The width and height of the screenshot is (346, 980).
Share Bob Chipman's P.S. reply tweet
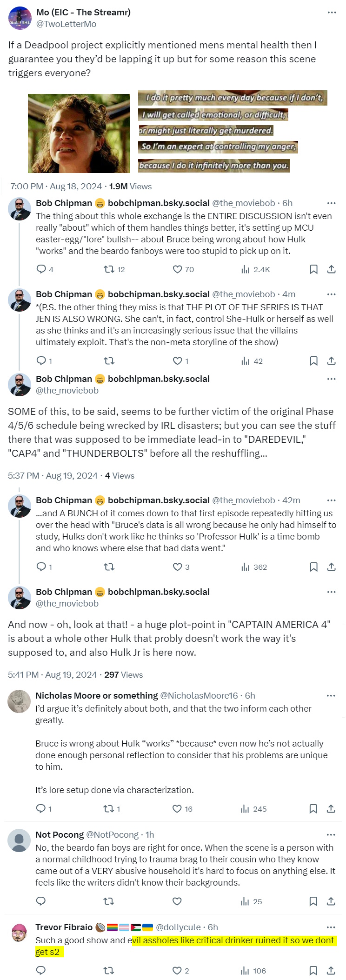pyautogui.click(x=332, y=361)
